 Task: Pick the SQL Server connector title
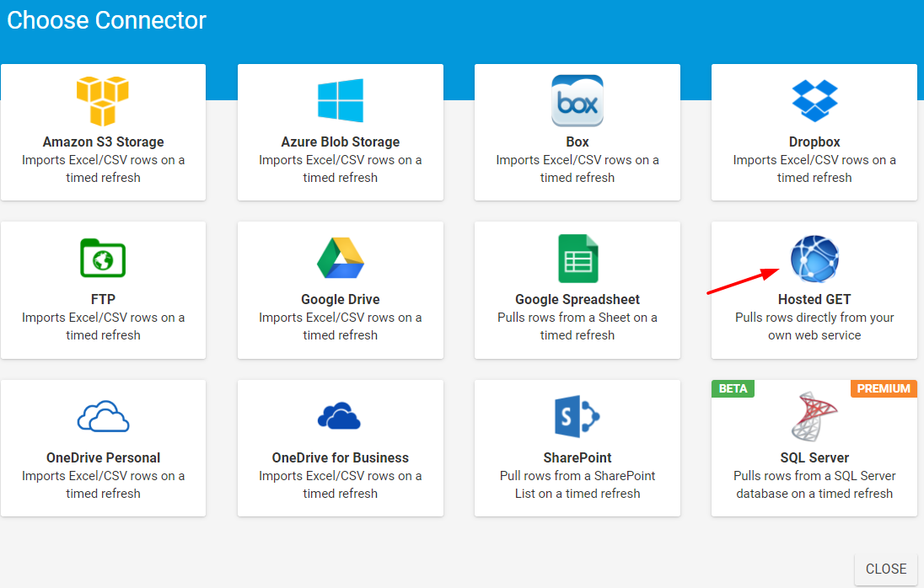click(814, 457)
